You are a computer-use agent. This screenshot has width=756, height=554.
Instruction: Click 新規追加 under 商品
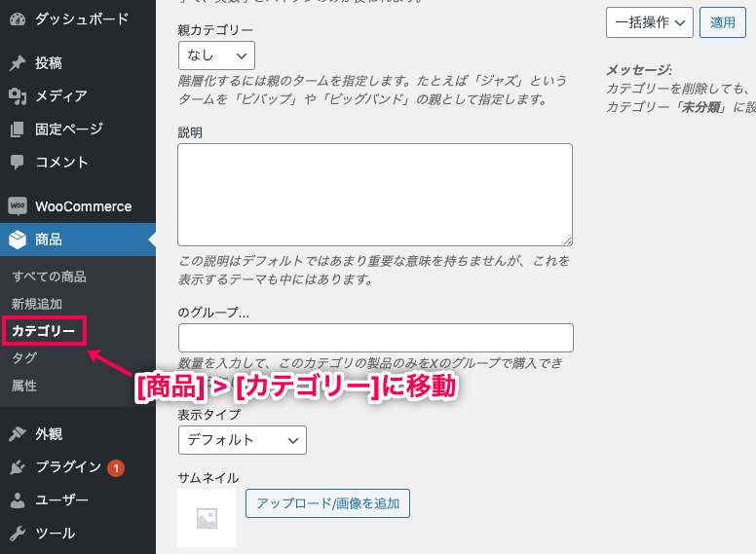(37, 304)
